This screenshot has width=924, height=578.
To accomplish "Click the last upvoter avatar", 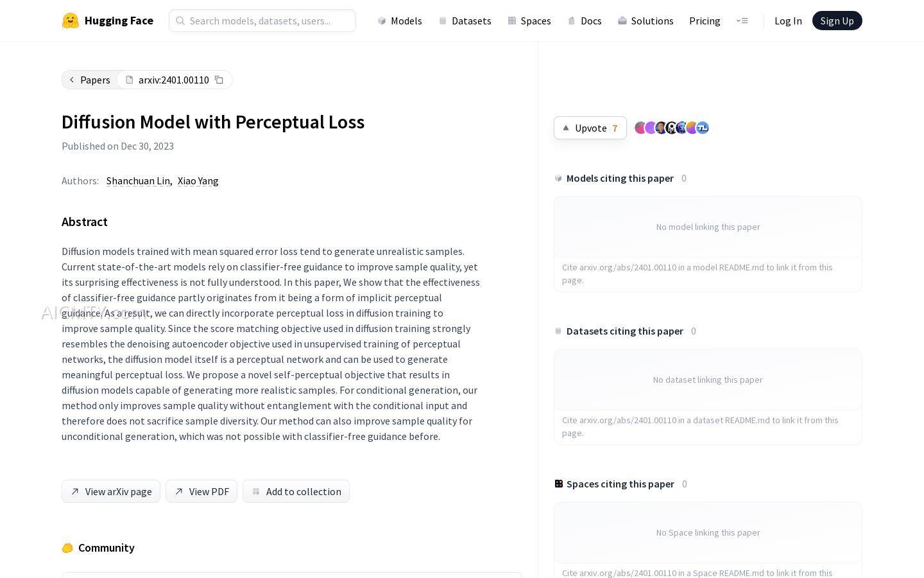I will tap(703, 128).
